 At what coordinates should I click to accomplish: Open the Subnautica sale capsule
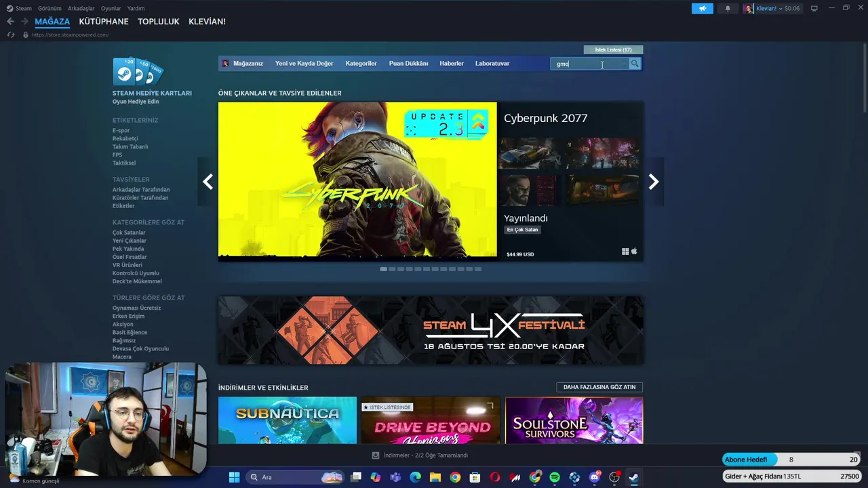[x=288, y=420]
